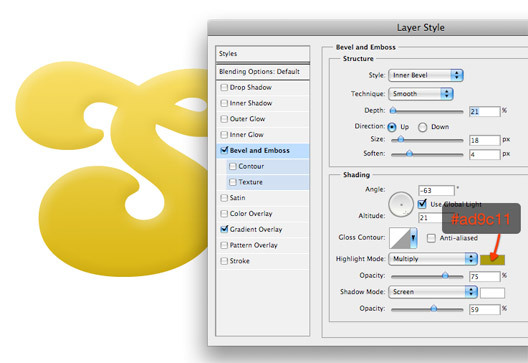Enable the Contour checkbox
This screenshot has width=528, height=363.
[x=233, y=166]
